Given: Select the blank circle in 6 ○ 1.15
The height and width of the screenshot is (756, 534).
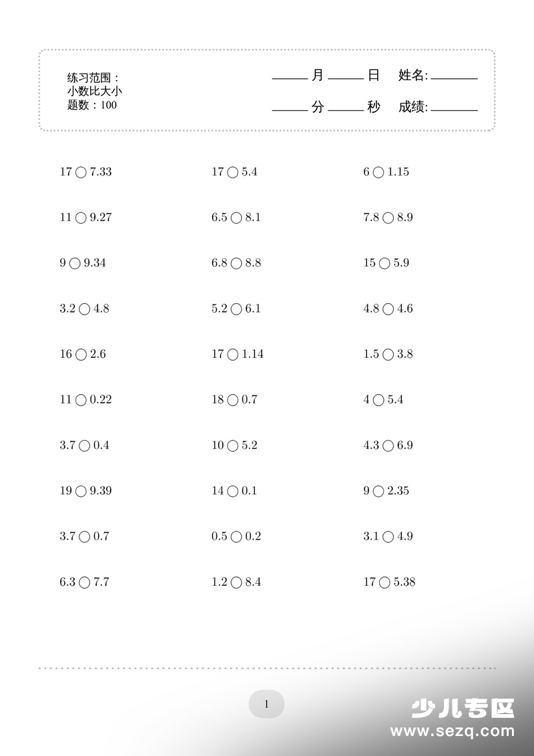Looking at the screenshot, I should 378,172.
